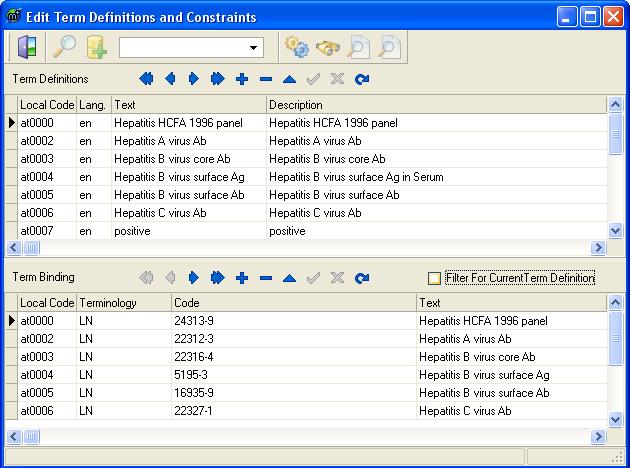Screen dimensions: 630x468
Task: Go to first record in Term Definitions
Action: click(x=146, y=79)
